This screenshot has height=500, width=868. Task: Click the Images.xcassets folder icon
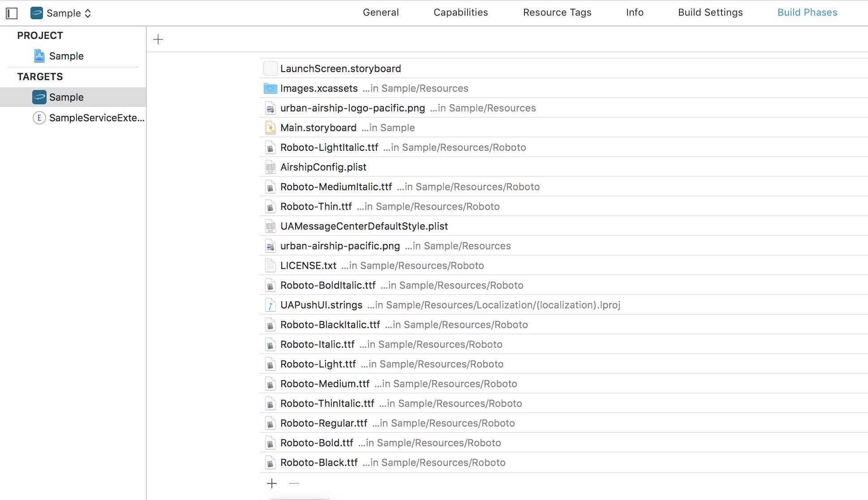(x=270, y=88)
